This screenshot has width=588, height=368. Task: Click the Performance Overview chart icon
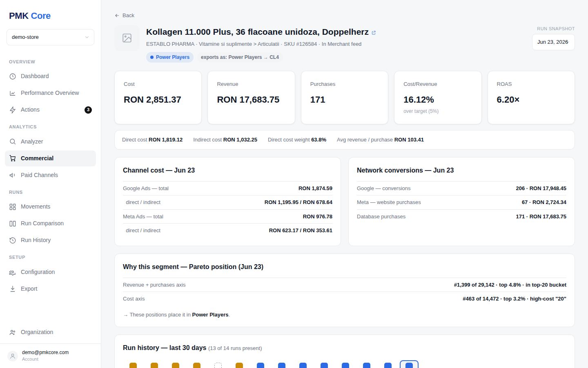13,93
